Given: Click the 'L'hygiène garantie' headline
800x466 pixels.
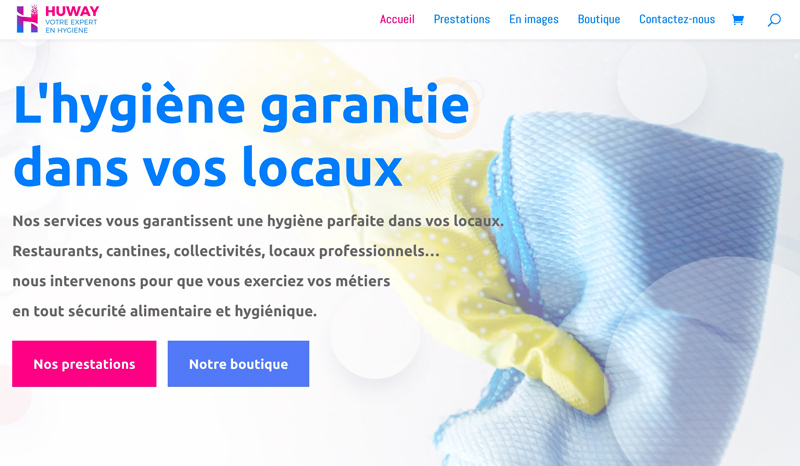Looking at the screenshot, I should (x=241, y=105).
